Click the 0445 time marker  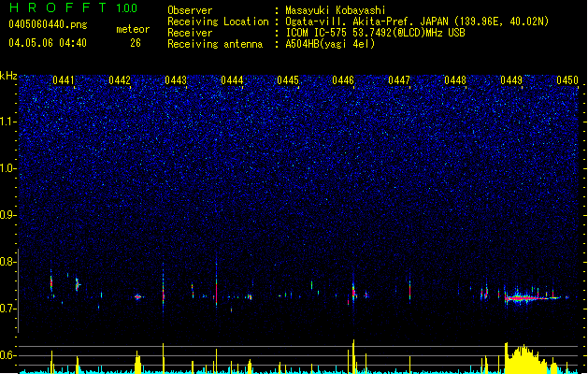click(x=288, y=80)
